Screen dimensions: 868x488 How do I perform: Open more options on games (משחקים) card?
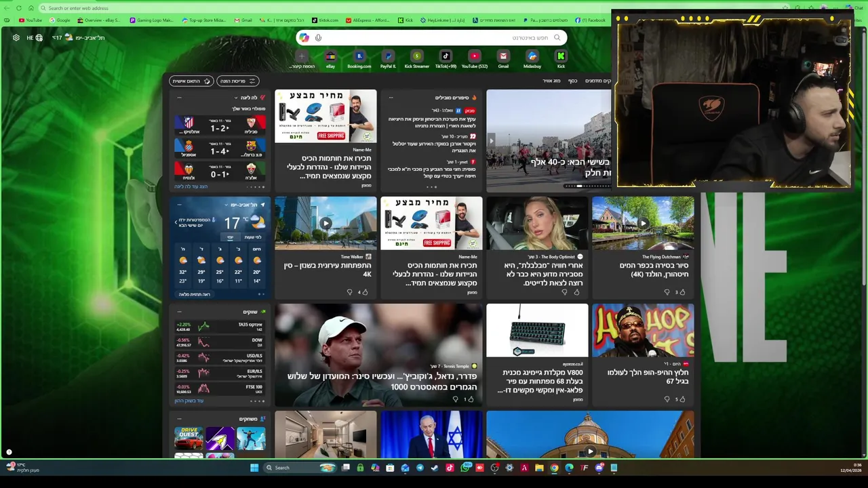tap(179, 419)
